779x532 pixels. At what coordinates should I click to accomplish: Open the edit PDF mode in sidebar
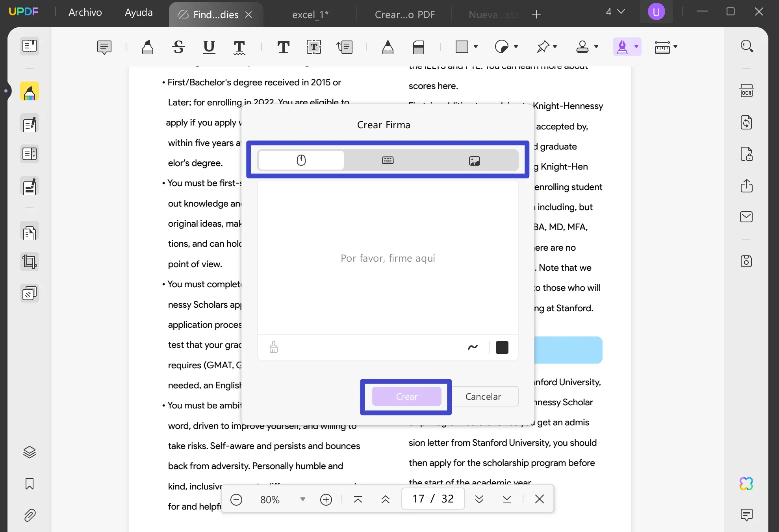tap(30, 123)
